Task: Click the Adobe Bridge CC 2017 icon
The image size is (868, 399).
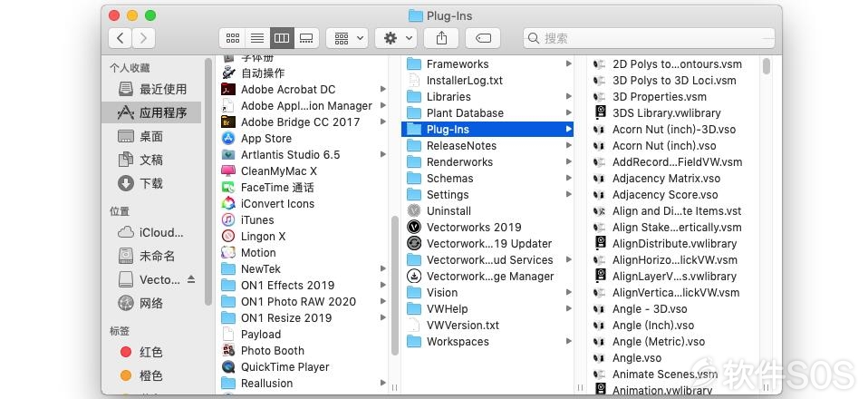Action: tap(228, 122)
